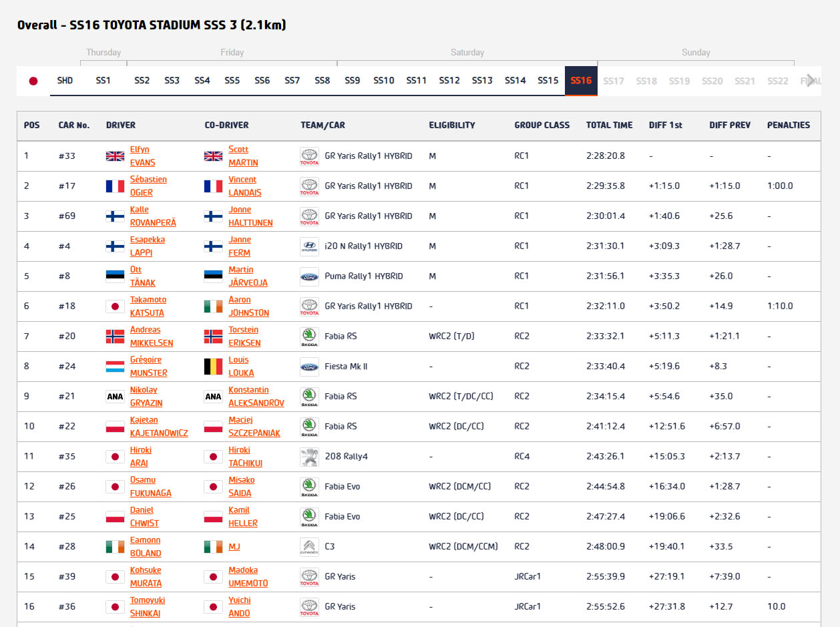Go to the SS15 stage tab
The height and width of the screenshot is (627, 840).
point(548,81)
